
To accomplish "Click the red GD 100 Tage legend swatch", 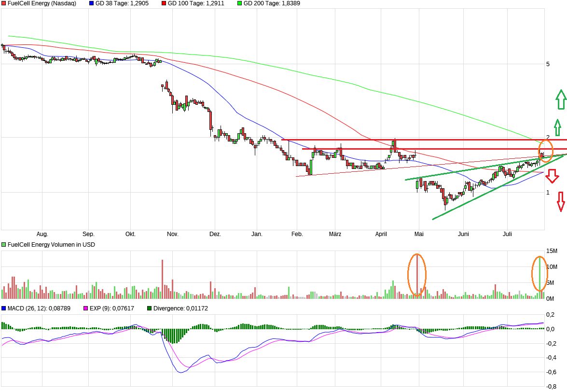I will click(x=164, y=3).
